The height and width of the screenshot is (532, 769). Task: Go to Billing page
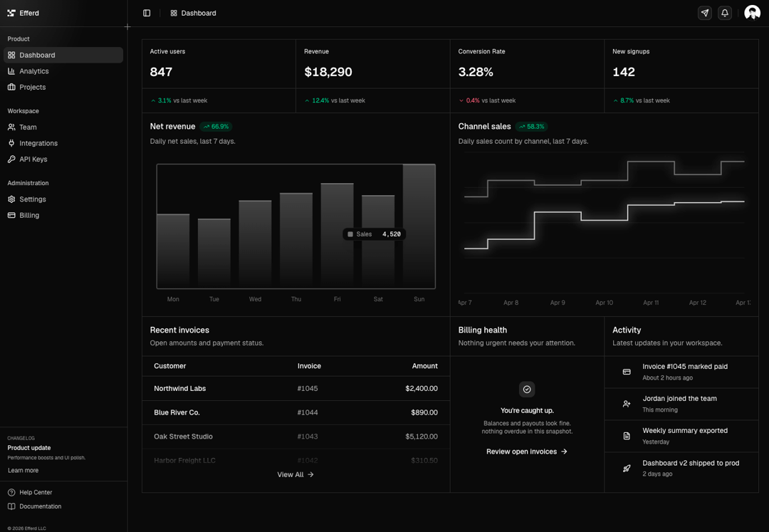63,215
